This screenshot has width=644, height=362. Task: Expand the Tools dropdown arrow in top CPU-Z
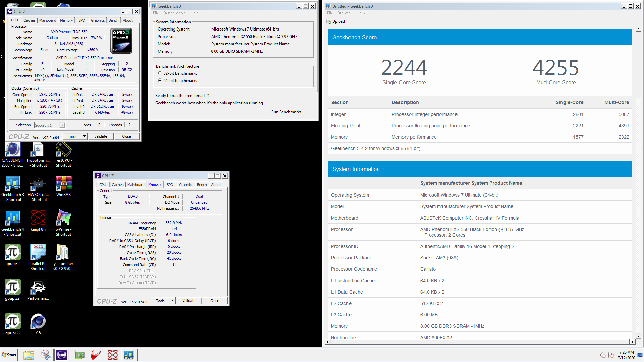(85, 136)
